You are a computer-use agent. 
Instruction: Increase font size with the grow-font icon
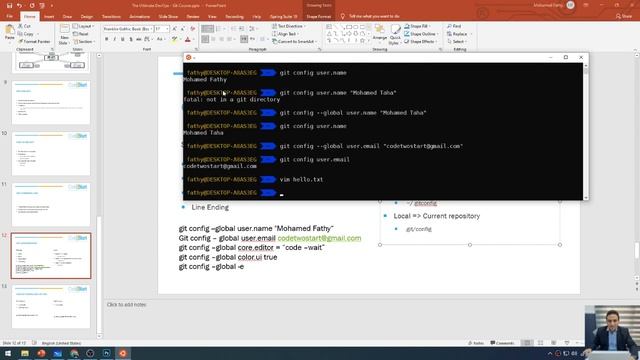175,29
